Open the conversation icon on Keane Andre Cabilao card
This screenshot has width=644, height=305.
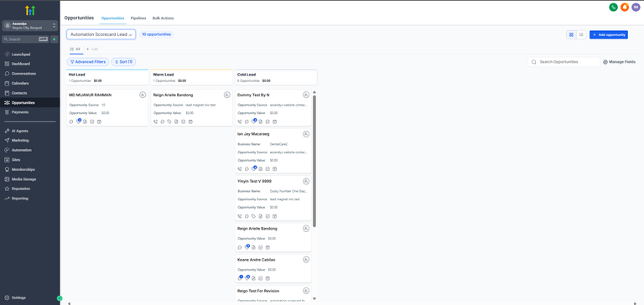click(x=240, y=278)
